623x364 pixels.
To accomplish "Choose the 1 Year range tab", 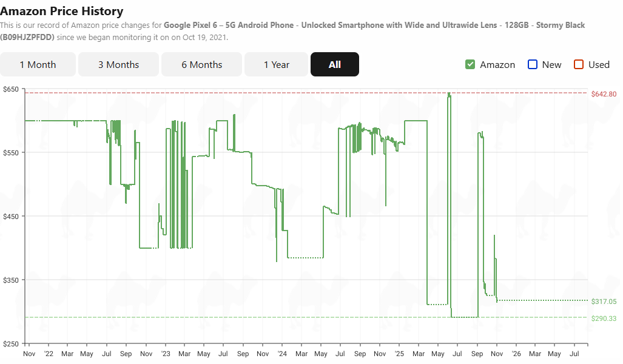I will coord(276,64).
